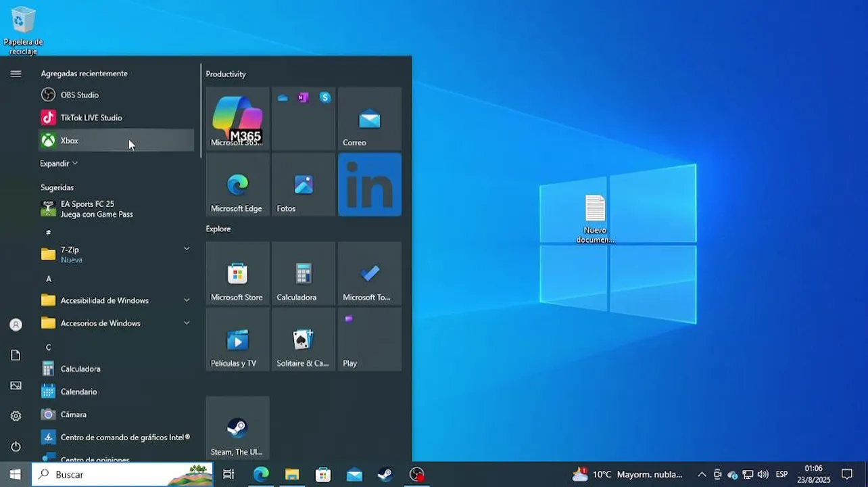Open the Películas y TV tile
The height and width of the screenshot is (487, 868).
click(x=237, y=340)
